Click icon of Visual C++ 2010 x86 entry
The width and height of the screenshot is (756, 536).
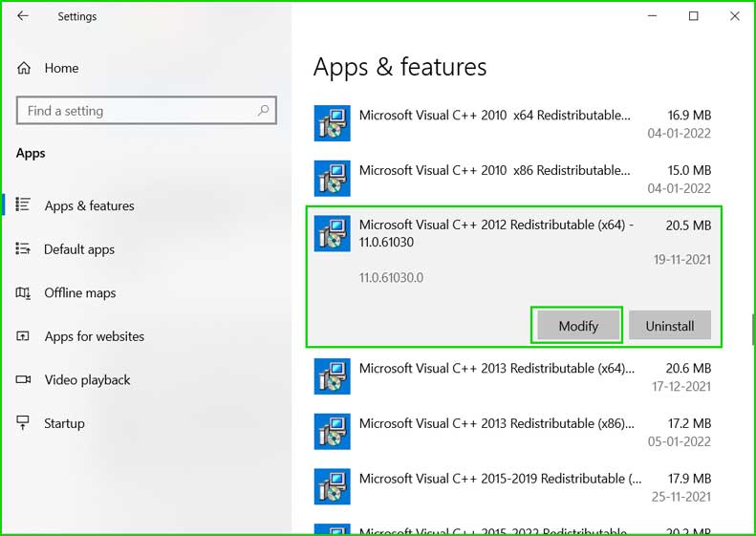coord(333,179)
